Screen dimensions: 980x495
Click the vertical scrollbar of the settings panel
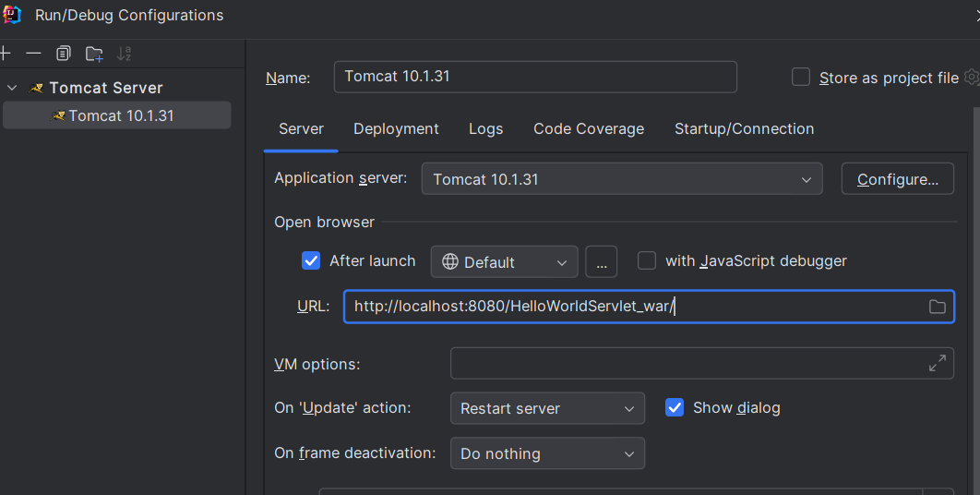point(976,300)
